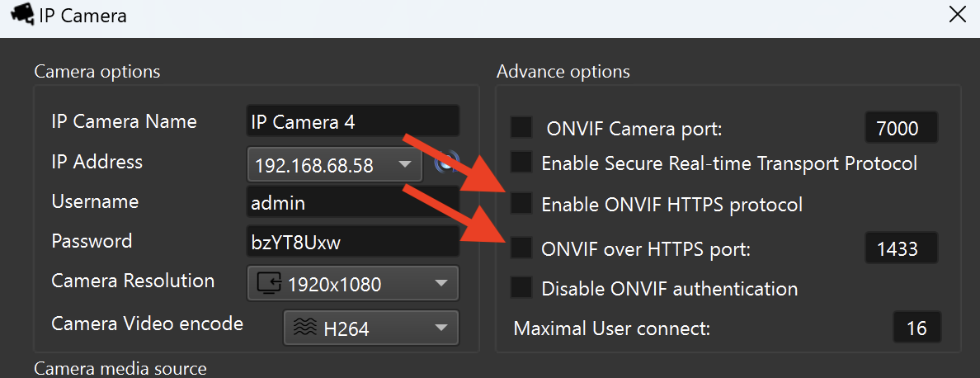Toggle the ONVIF over HTTPS port checkbox
The height and width of the screenshot is (378, 980).
521,248
